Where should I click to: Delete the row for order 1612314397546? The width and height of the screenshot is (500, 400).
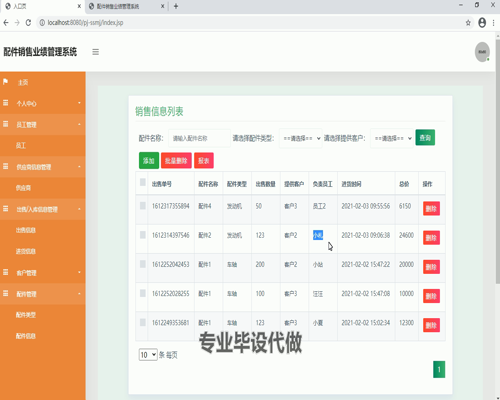[431, 238]
